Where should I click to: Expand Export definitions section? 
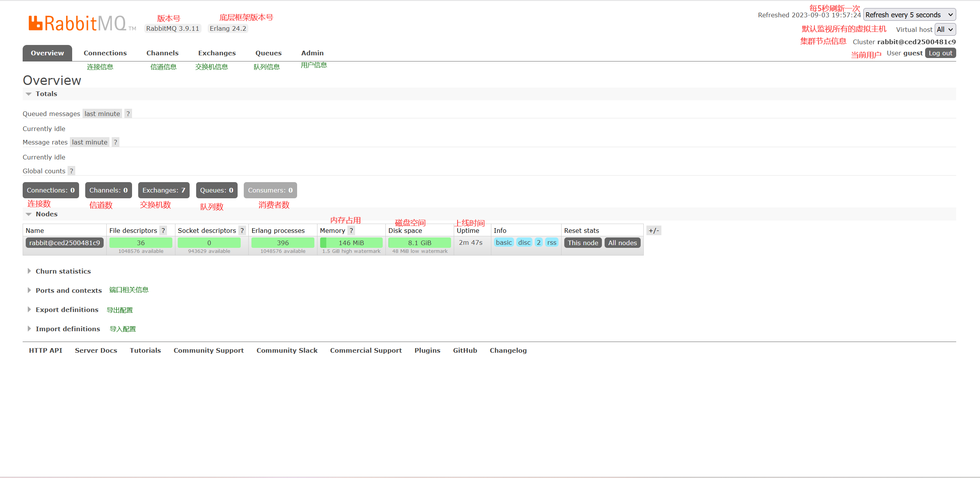pyautogui.click(x=63, y=310)
